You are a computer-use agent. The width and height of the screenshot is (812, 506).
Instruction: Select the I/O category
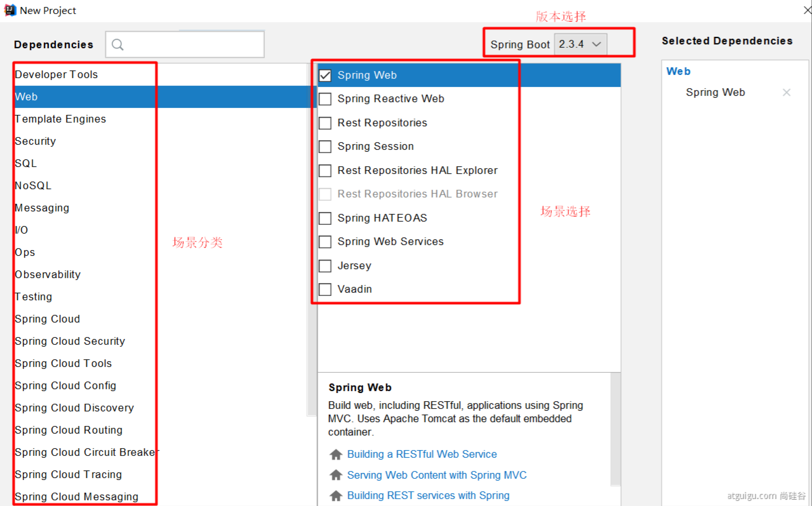[x=160, y=230]
